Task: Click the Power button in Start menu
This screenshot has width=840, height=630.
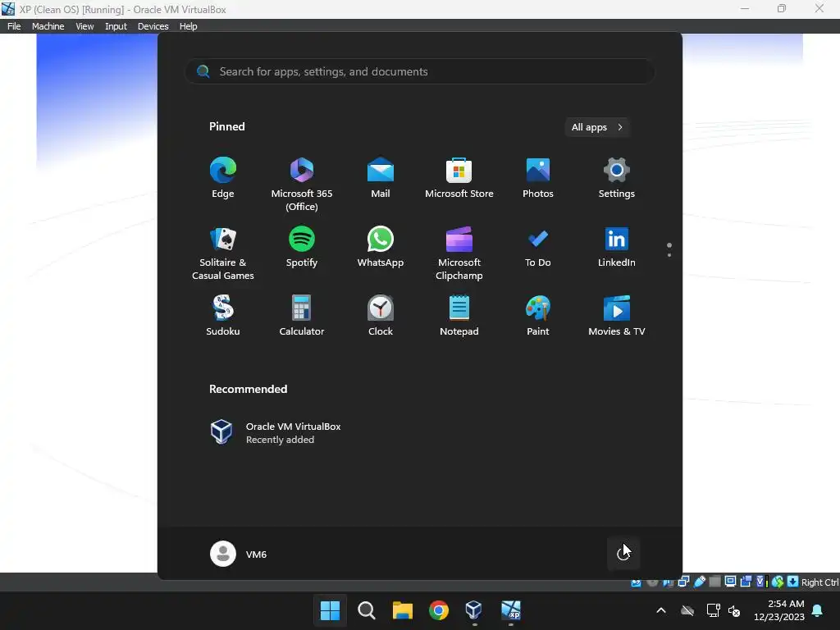Action: coord(623,554)
